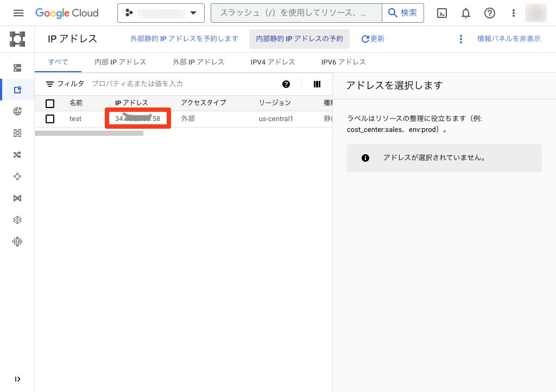This screenshot has height=392, width=556.
Task: Click the column display options icon
Action: pos(317,84)
